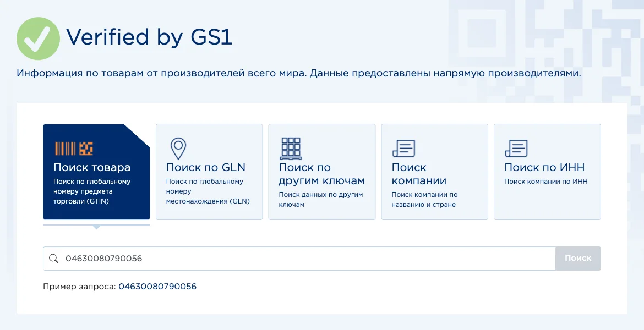Click the document icon on Поиск по ИНН card
The height and width of the screenshot is (330, 644).
pyautogui.click(x=516, y=148)
